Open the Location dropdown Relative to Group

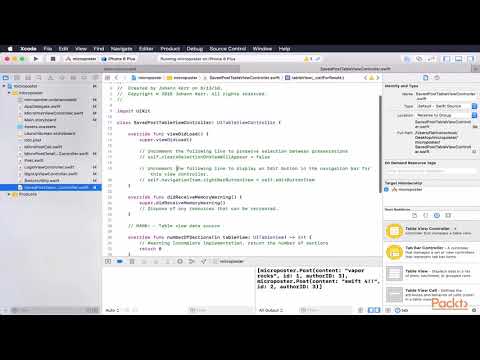[x=447, y=115]
